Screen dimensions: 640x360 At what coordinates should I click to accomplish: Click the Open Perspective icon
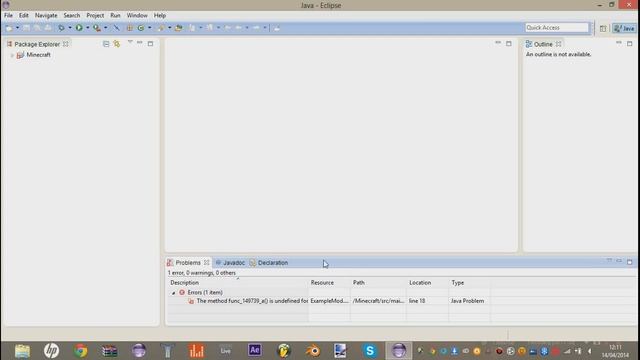(603, 28)
